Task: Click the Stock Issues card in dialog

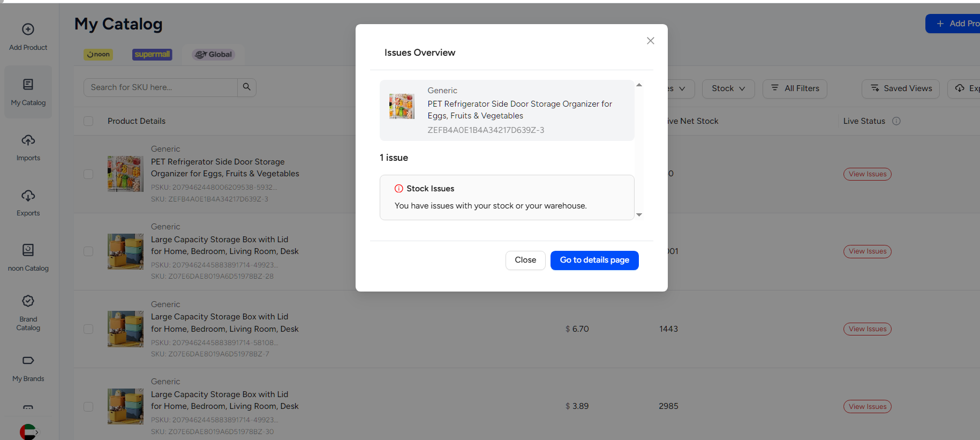Action: click(x=507, y=197)
